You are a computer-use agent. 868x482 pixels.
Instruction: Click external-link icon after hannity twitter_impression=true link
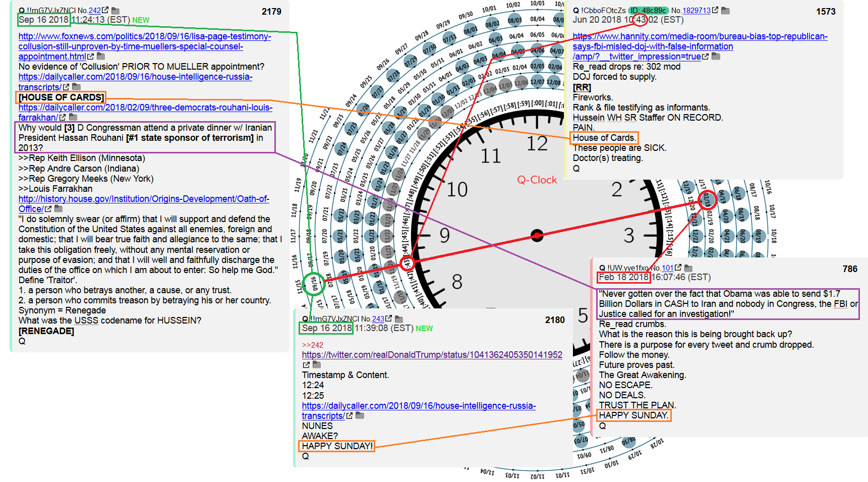pos(705,57)
